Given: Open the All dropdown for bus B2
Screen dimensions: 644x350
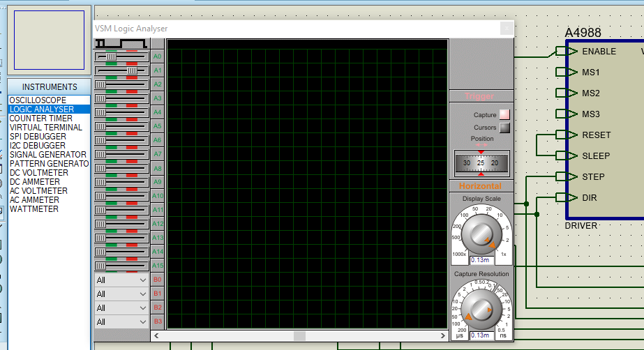Looking at the screenshot, I should click(121, 307).
